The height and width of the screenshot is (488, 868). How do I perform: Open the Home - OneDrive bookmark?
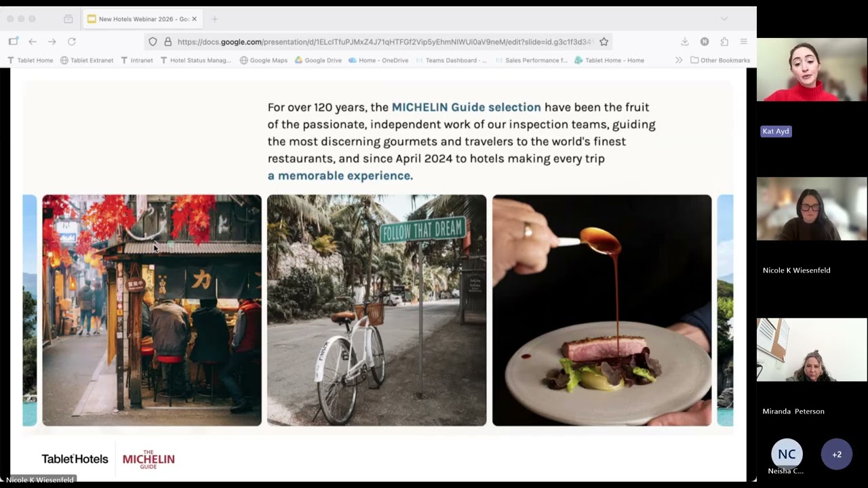(378, 60)
